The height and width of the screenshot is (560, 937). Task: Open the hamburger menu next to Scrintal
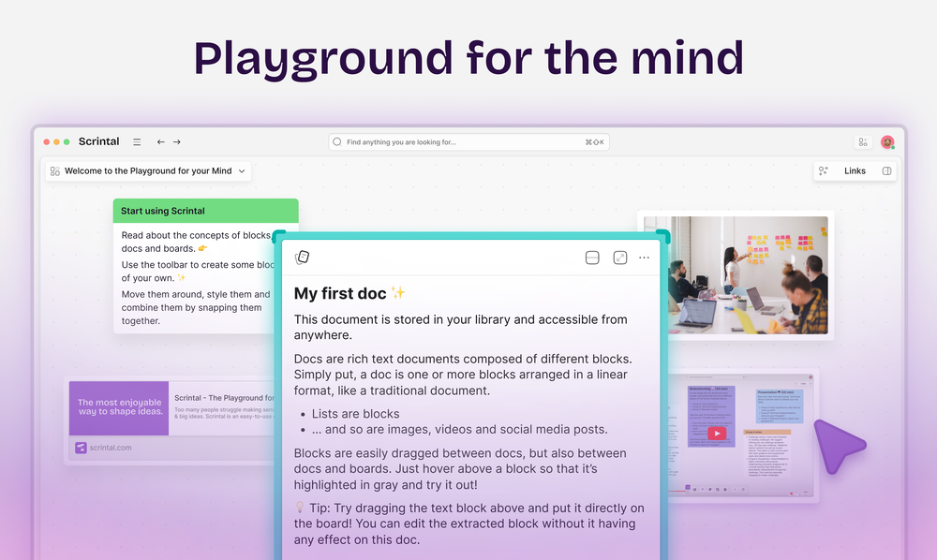click(137, 142)
